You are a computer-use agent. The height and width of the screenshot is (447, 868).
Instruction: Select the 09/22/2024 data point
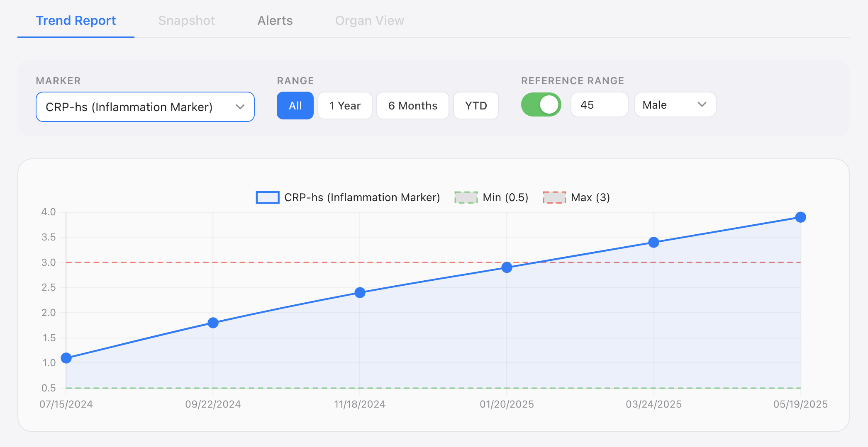pyautogui.click(x=213, y=323)
